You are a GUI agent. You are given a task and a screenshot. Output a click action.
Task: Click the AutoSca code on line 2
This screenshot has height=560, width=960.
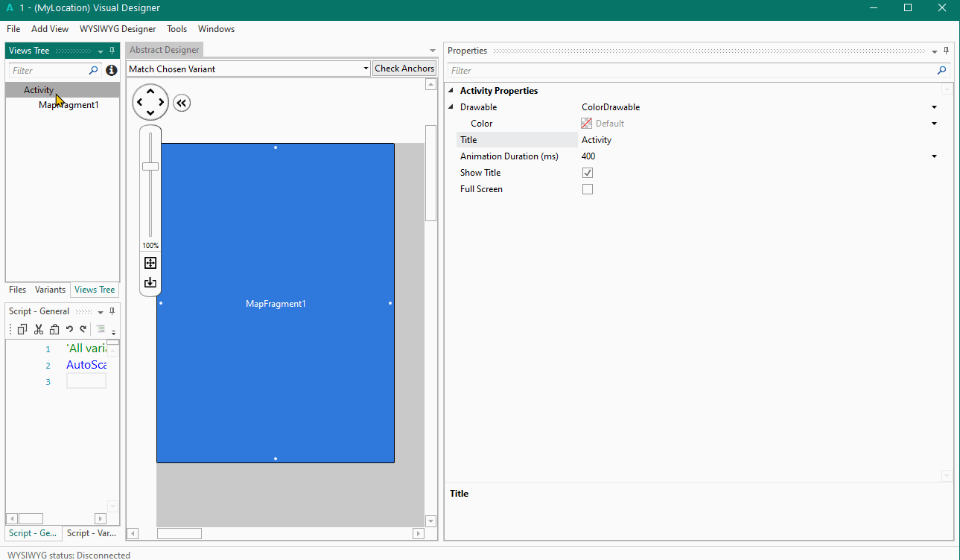click(86, 365)
